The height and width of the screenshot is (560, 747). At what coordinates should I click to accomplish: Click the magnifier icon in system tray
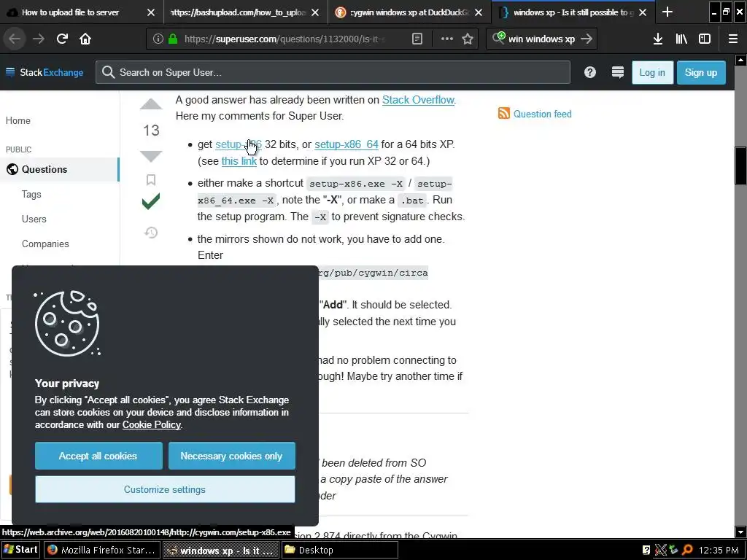click(x=687, y=551)
